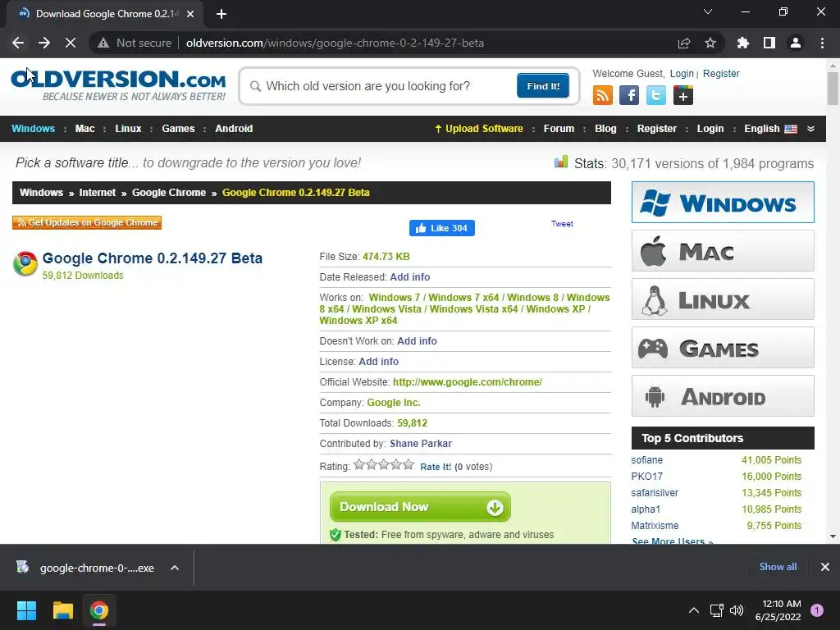Select the Android nav menu item

[234, 129]
